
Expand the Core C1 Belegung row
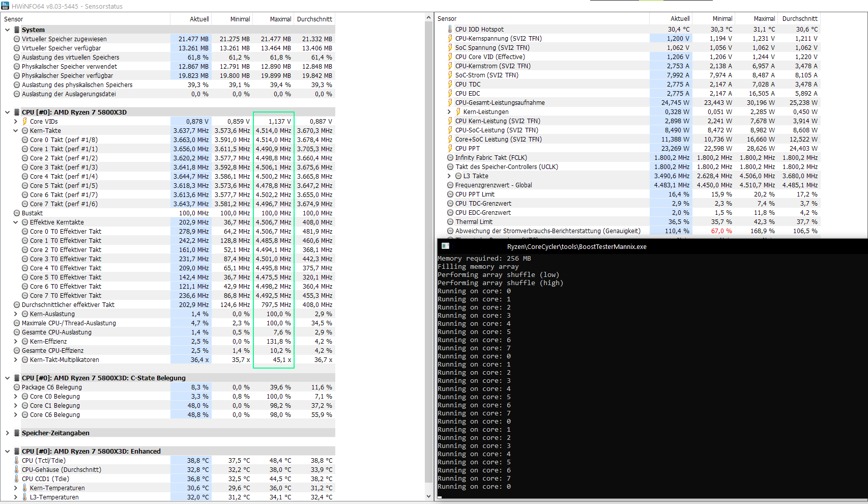15,405
